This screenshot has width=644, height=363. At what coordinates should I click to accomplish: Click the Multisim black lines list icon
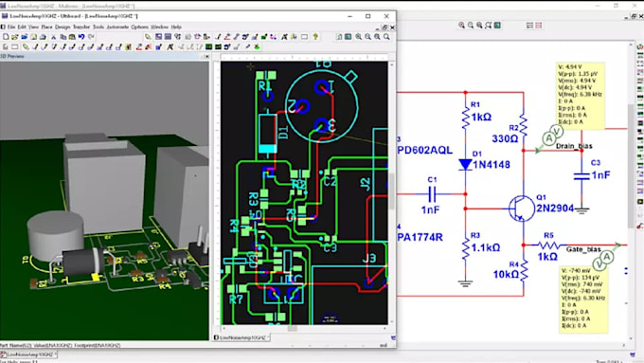pos(529,25)
